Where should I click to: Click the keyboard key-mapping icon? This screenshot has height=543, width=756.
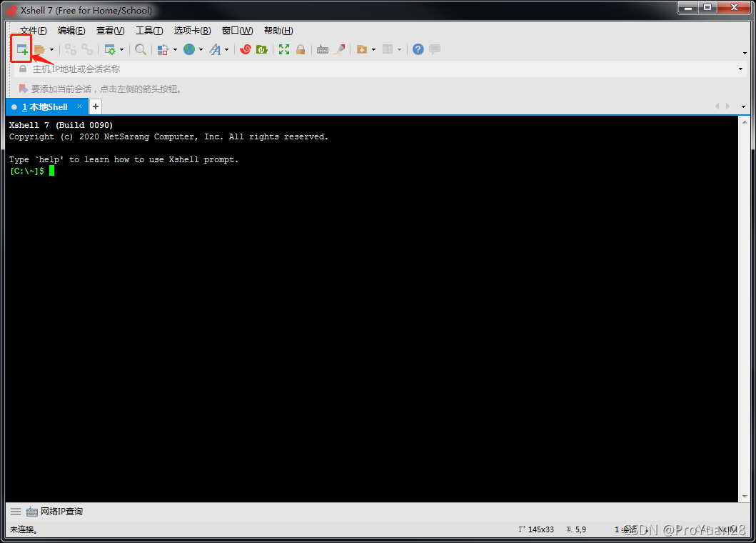click(323, 49)
